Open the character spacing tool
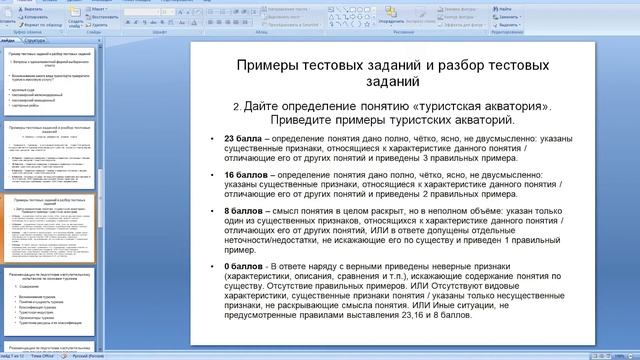The width and height of the screenshot is (640, 360). (x=171, y=22)
